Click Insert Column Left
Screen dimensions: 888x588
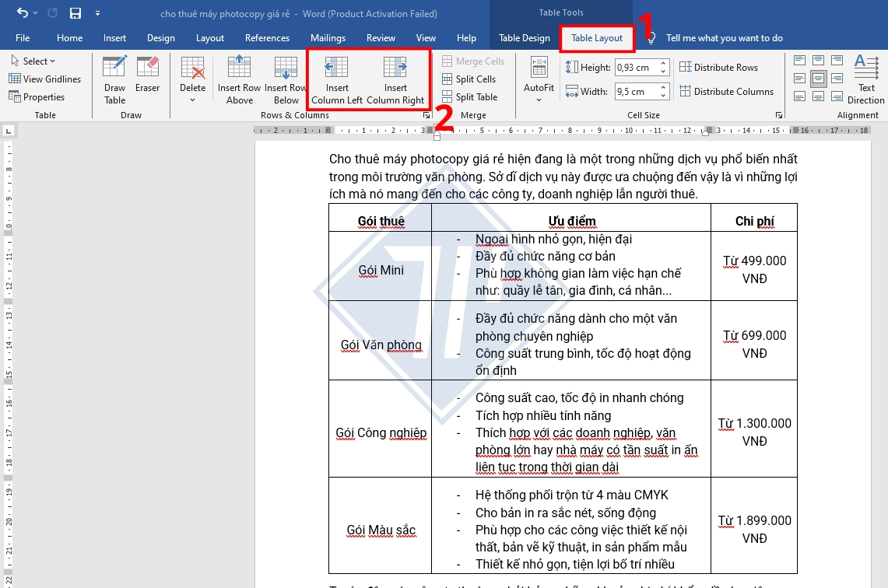[x=337, y=80]
